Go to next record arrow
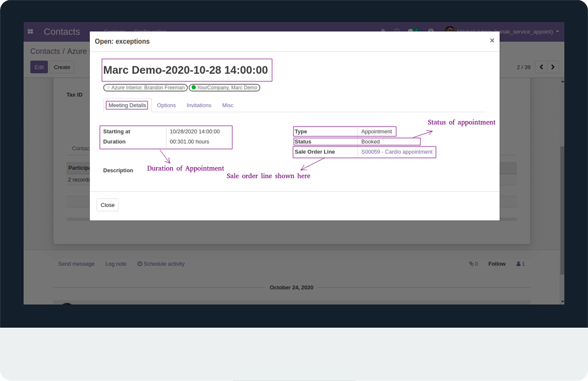 click(x=553, y=67)
